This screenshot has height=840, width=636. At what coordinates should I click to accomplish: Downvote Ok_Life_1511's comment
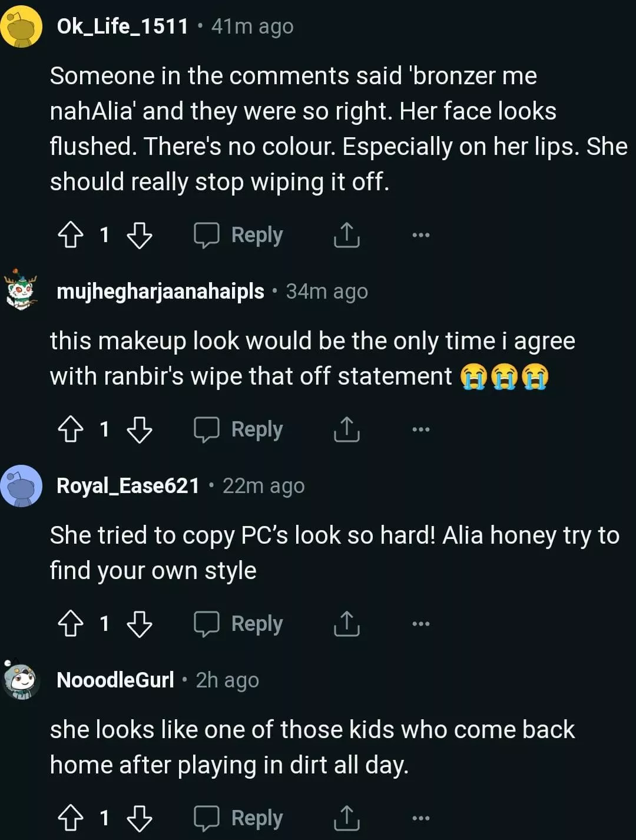[x=140, y=235]
